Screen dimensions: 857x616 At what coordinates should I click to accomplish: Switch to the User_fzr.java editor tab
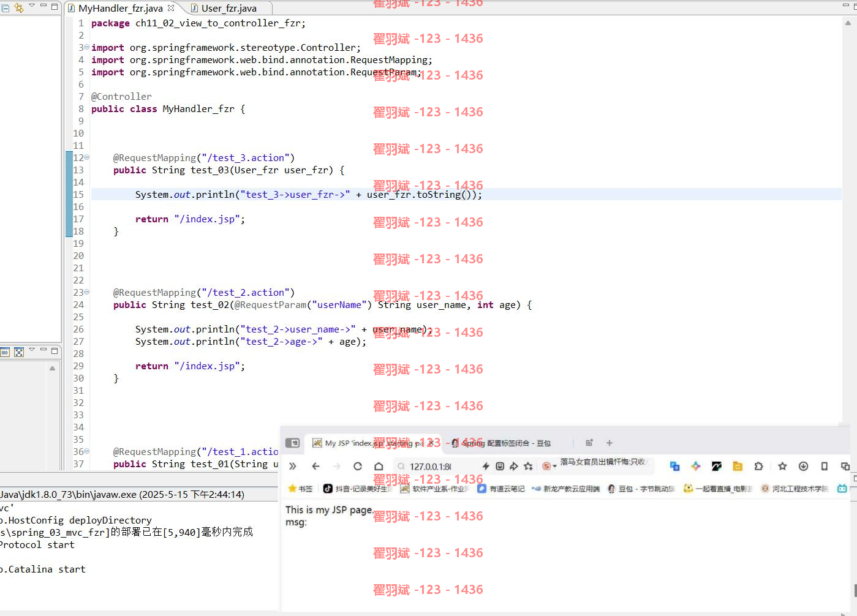pyautogui.click(x=229, y=9)
